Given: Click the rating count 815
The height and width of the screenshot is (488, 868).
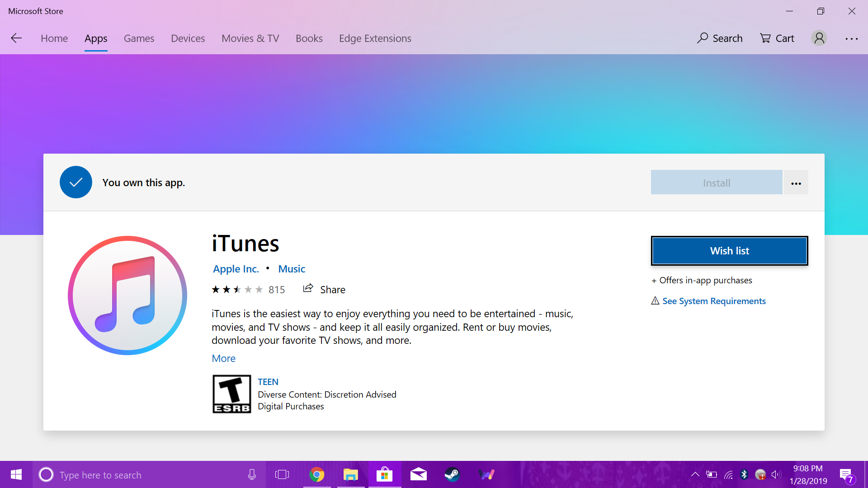Looking at the screenshot, I should [x=277, y=290].
